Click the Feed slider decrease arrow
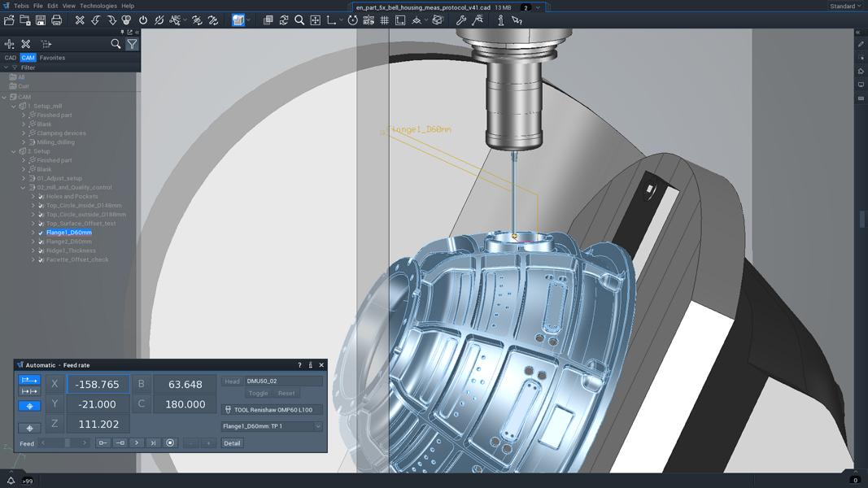Viewport: 868px width, 488px height. tap(43, 442)
